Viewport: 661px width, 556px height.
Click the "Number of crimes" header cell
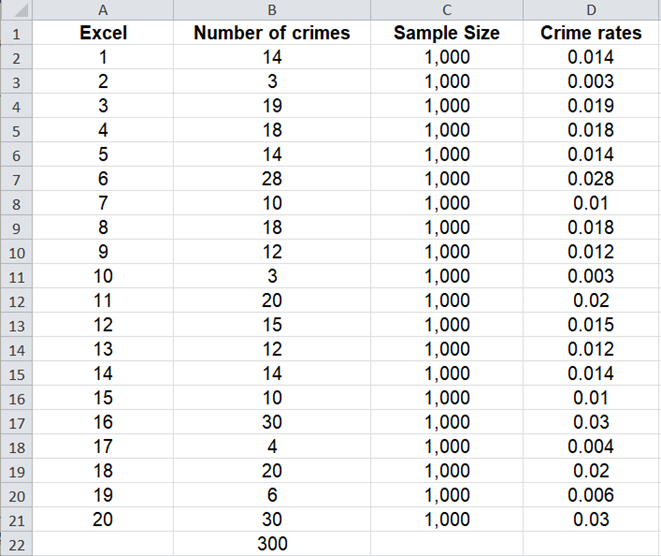click(x=271, y=33)
